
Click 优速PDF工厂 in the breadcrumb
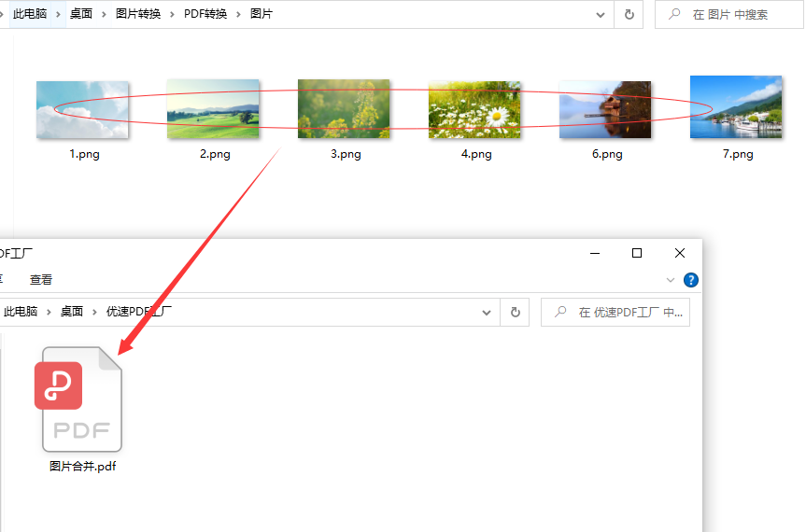coord(139,312)
